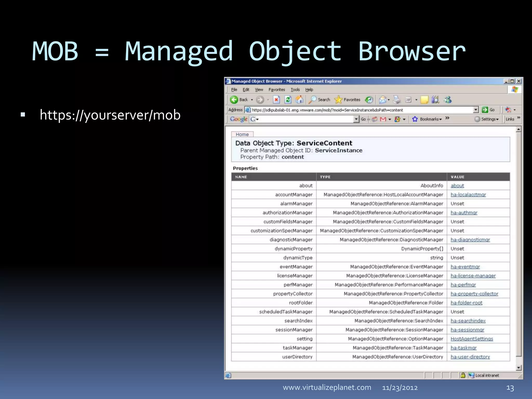The image size is (532, 399).
Task: Open the Bookmarks dropdown menu
Action: click(431, 119)
